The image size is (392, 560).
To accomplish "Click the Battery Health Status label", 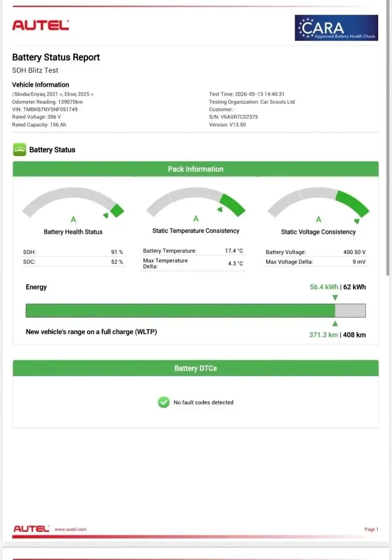I will pyautogui.click(x=73, y=232).
